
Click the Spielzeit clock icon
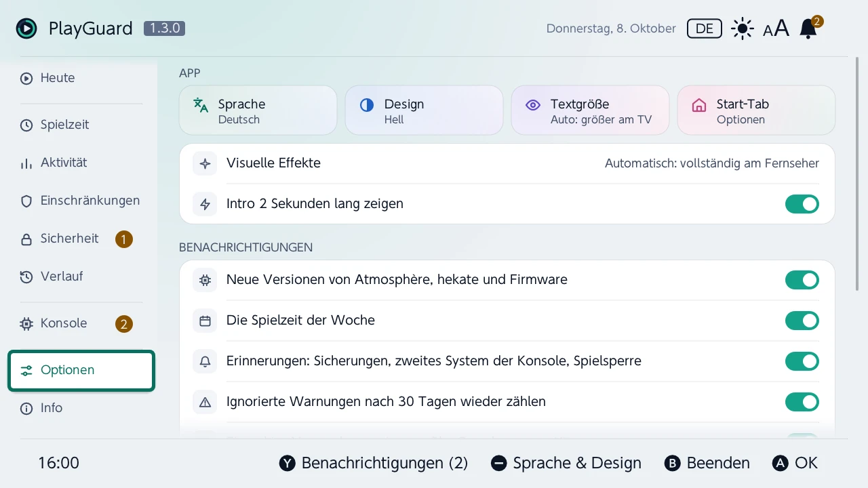[26, 125]
